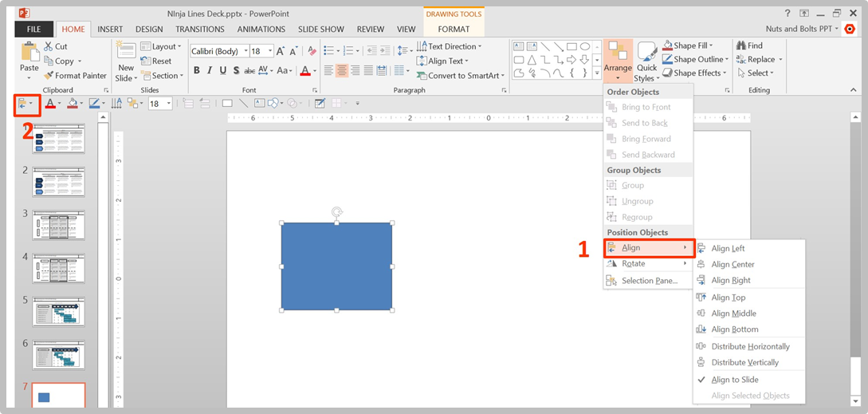Screen dimensions: 868x414
Task: Click the Replace button
Action: [759, 59]
